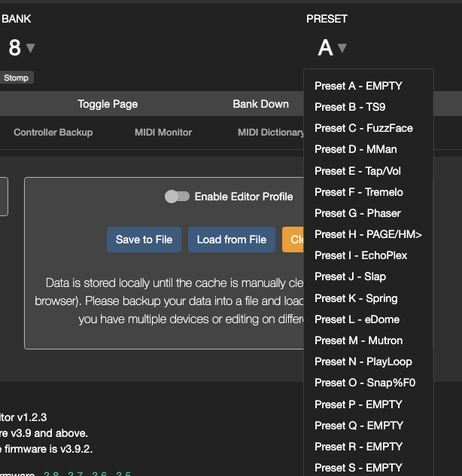The height and width of the screenshot is (476, 462).
Task: Expand the Preset A dropdown arrow
Action: click(342, 48)
